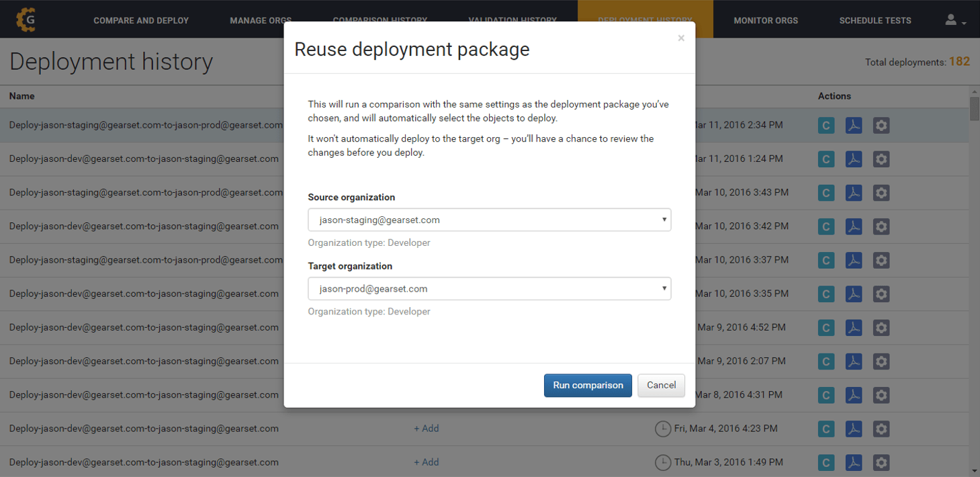Viewport: 980px width, 477px height.
Task: Expand the Source organization dropdown
Action: point(489,220)
